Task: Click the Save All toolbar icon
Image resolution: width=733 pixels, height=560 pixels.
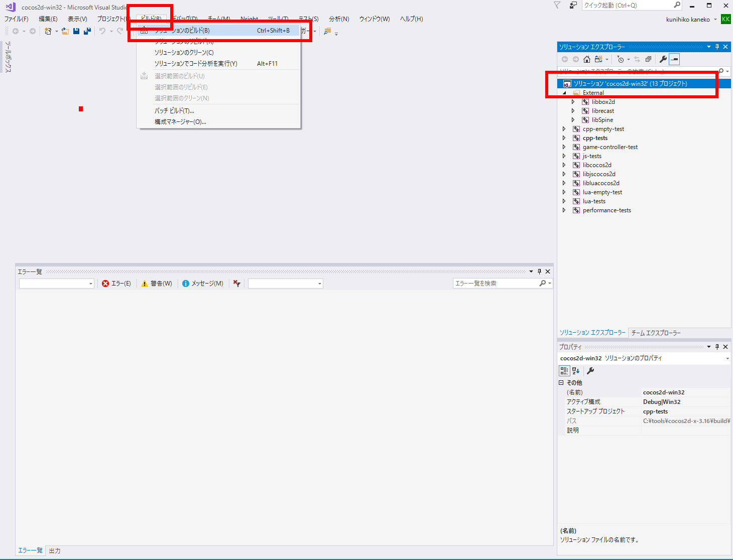Action: tap(87, 31)
